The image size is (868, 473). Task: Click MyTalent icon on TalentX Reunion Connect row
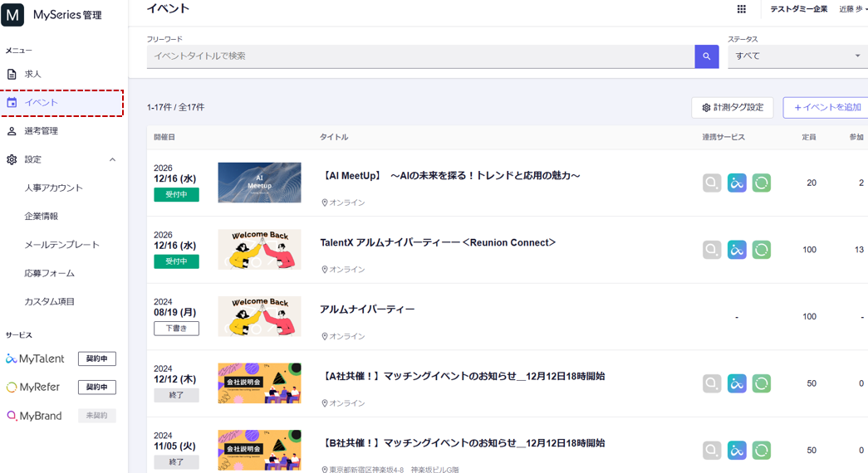[737, 250]
